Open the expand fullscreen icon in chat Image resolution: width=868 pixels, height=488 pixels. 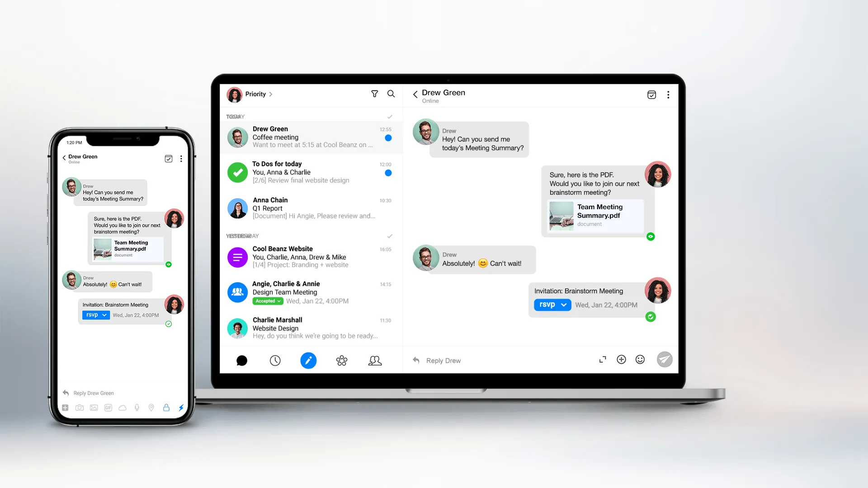click(603, 359)
